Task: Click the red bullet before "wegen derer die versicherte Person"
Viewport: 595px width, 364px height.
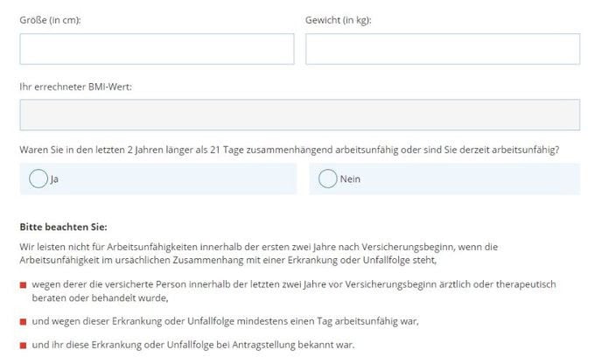Action: tap(24, 285)
